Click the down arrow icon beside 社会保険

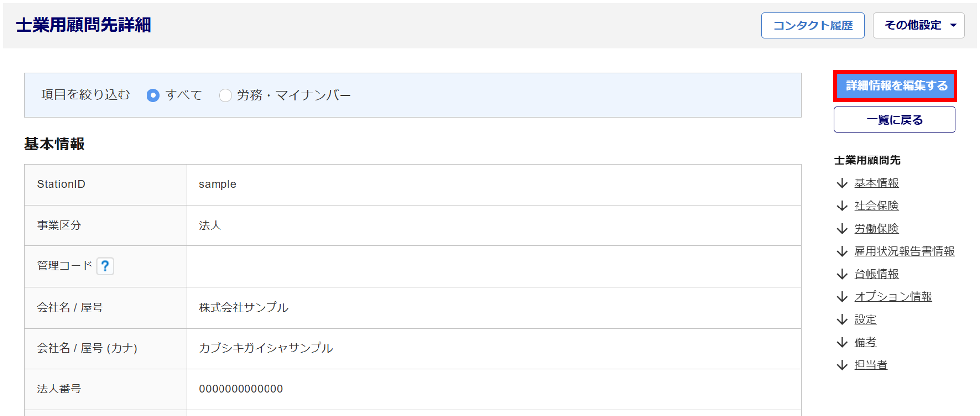(842, 206)
